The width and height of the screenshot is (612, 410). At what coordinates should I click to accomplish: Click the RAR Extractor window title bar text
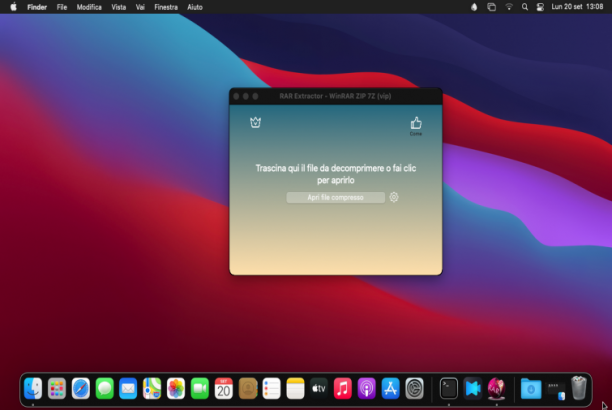(335, 96)
